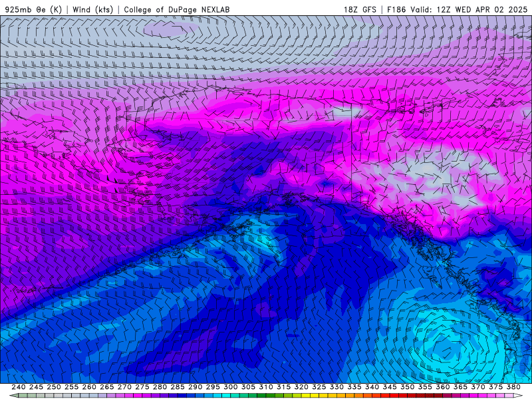The height and width of the screenshot is (399, 532).
Task: Click the 310 value on the color scale
Action: (x=265, y=387)
